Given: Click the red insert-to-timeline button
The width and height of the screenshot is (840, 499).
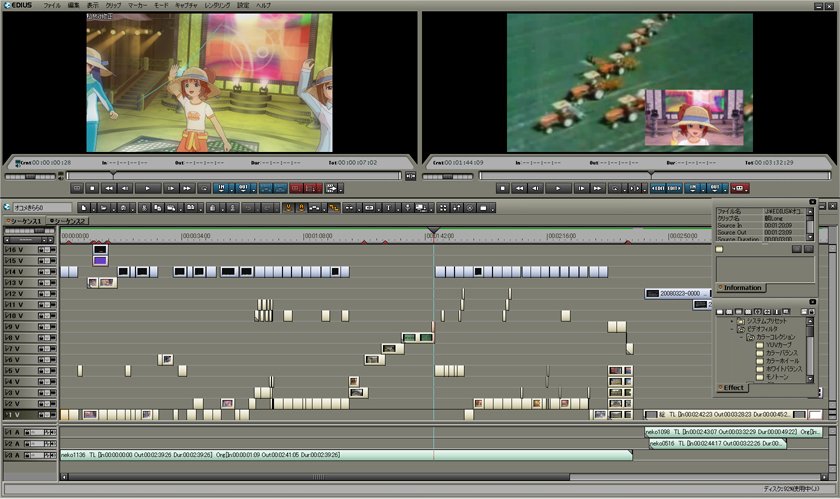Looking at the screenshot, I should (x=296, y=188).
